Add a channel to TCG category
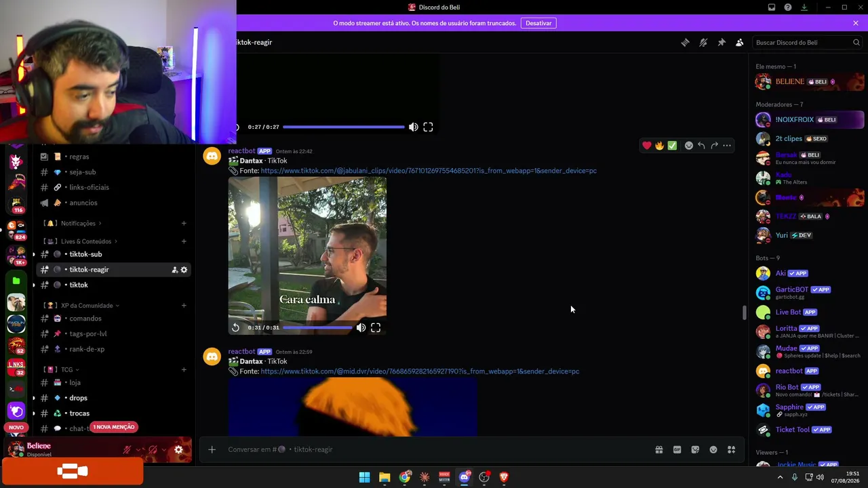Screen dimensions: 868x488 184,370
